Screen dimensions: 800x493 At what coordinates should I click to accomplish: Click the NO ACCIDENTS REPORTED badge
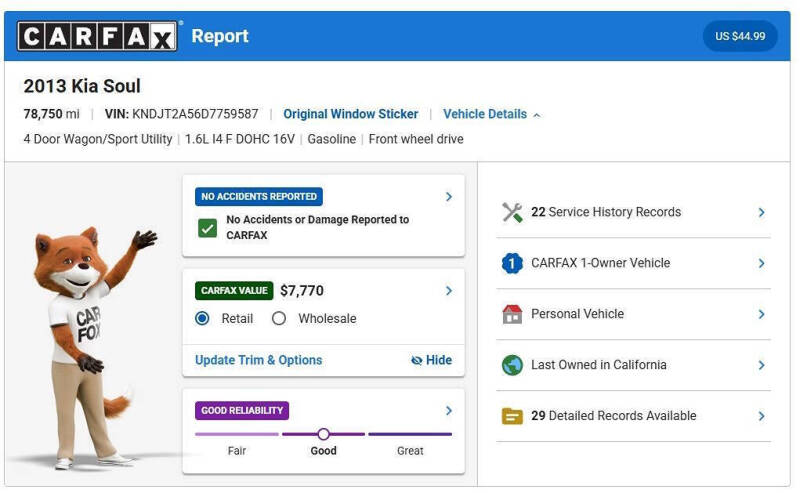click(x=259, y=196)
